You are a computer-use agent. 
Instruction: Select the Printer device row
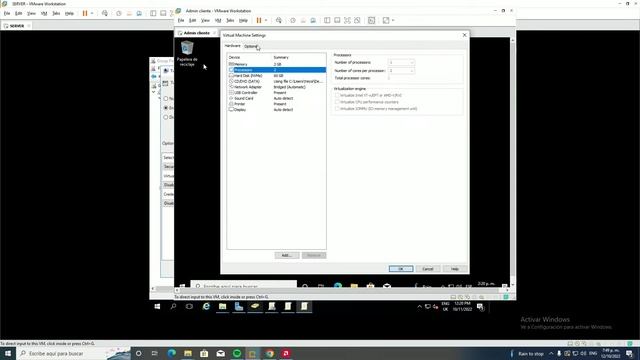(x=277, y=104)
